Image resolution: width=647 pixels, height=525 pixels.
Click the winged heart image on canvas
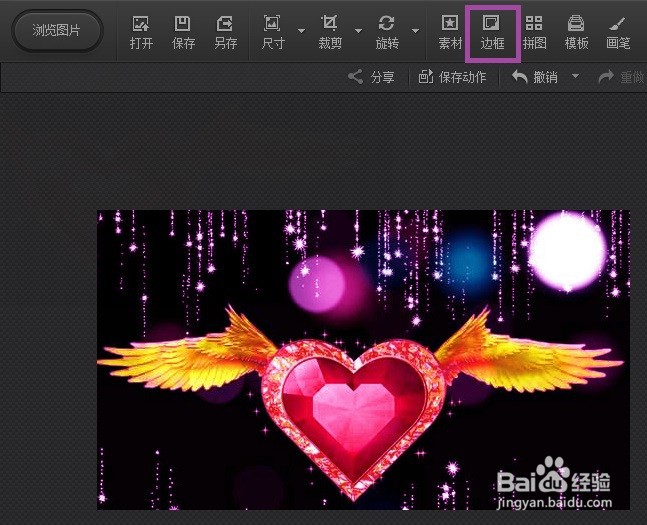click(x=363, y=360)
